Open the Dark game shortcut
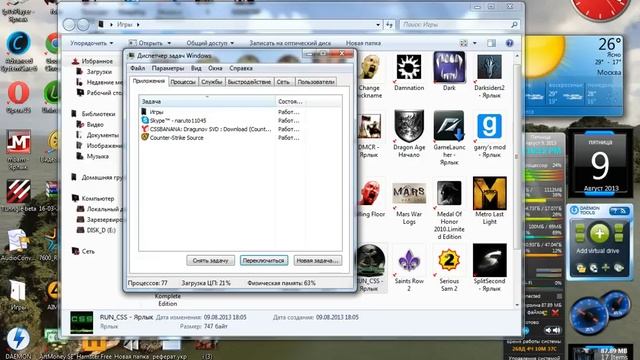Screen dimensions: 640x360 pos(449,67)
